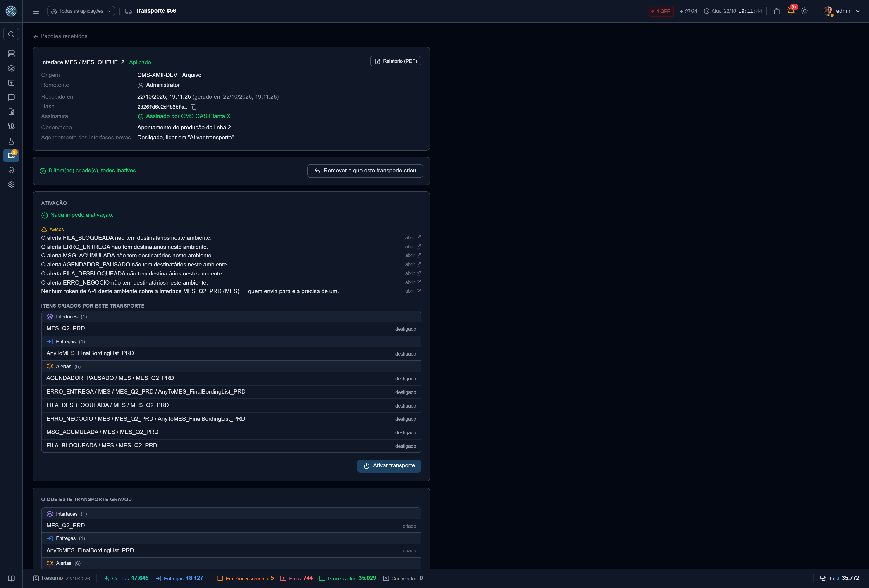This screenshot has height=588, width=869.
Task: Open the FILA_BLOQUEADA warning abrir link
Action: [x=413, y=238]
